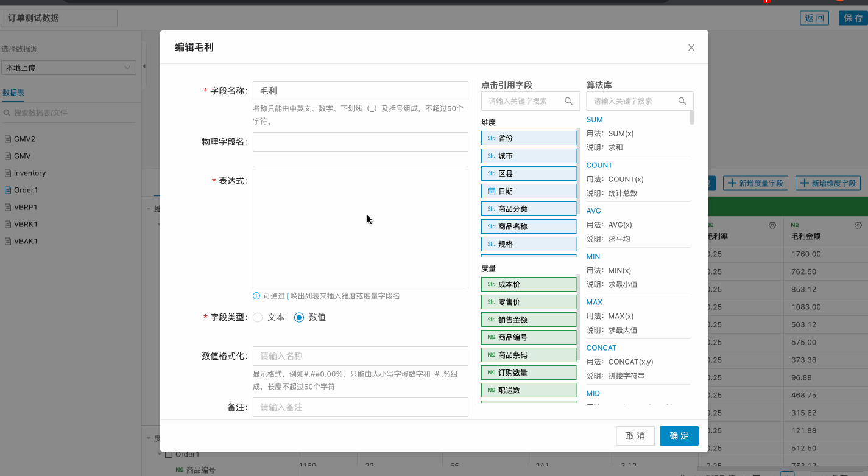Click the file icon next to Order1
Image resolution: width=868 pixels, height=476 pixels.
pyautogui.click(x=8, y=190)
